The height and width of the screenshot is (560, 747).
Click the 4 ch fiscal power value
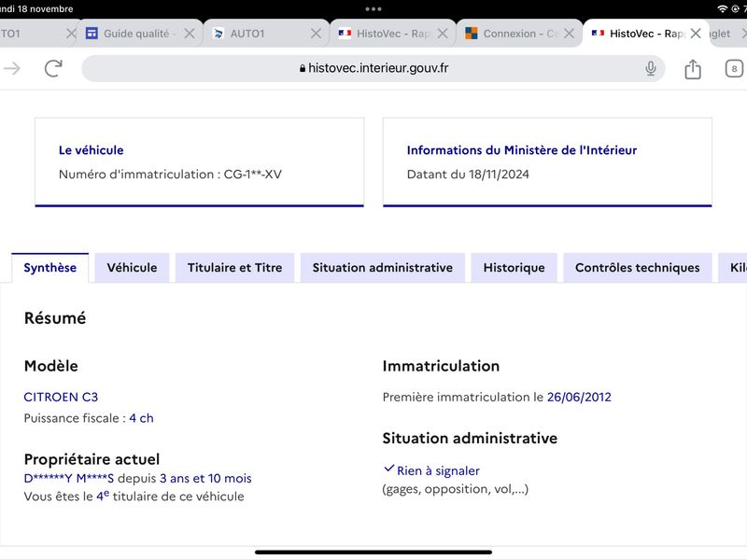[x=141, y=418]
